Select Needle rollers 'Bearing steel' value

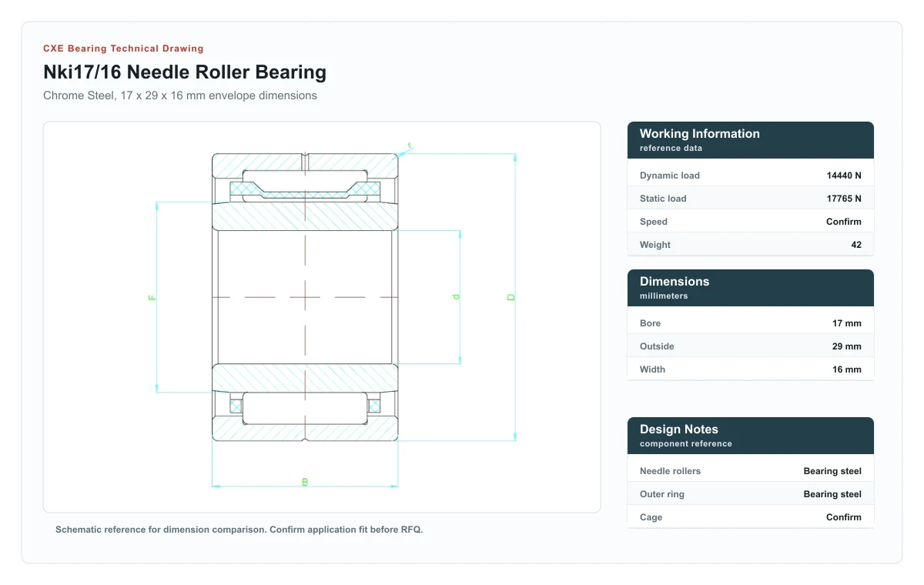click(x=832, y=471)
